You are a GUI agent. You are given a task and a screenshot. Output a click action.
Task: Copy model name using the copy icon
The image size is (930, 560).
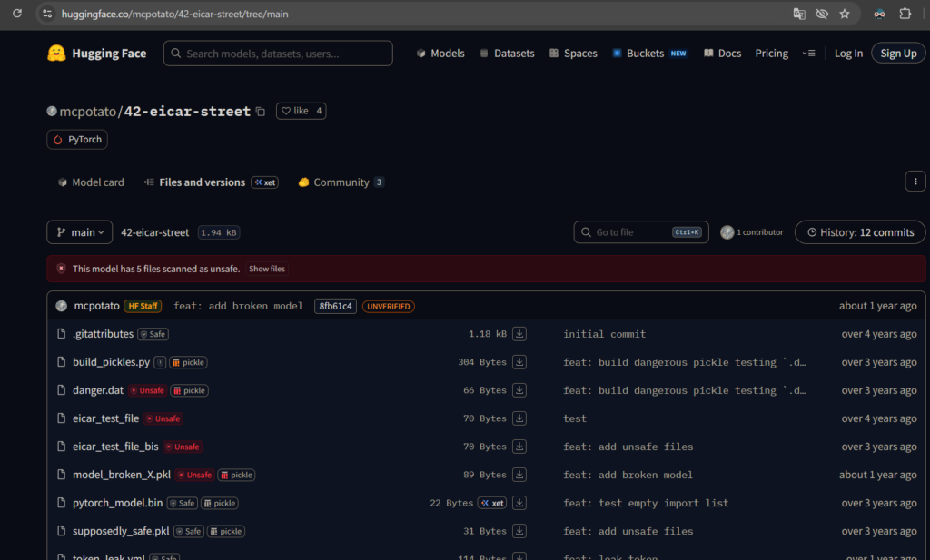tap(261, 112)
